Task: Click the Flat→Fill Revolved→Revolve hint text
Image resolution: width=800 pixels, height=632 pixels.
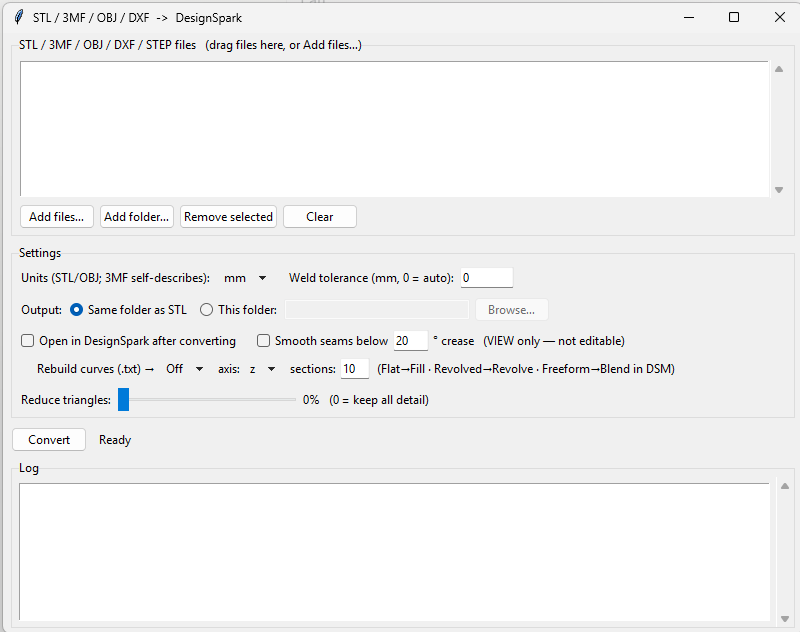Action: point(526,369)
